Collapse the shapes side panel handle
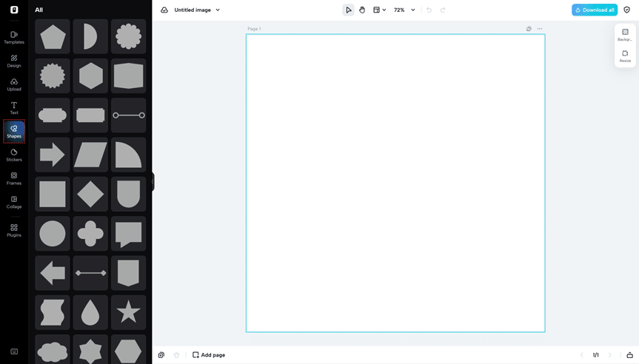This screenshot has width=639, height=364. [x=153, y=181]
